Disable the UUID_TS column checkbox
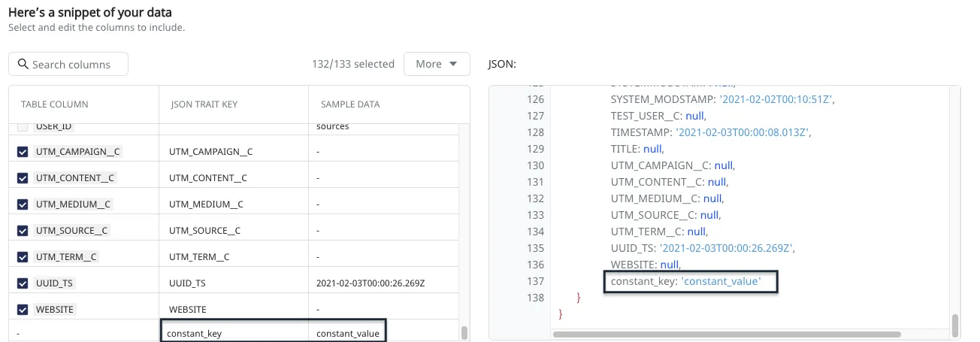This screenshot has height=342, width=980. (x=23, y=283)
